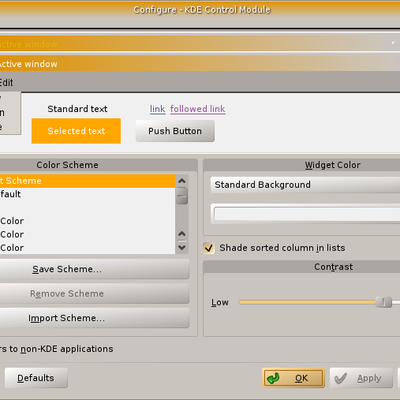Screen dimensions: 400x400
Task: Click the Defaults button
Action: [36, 378]
